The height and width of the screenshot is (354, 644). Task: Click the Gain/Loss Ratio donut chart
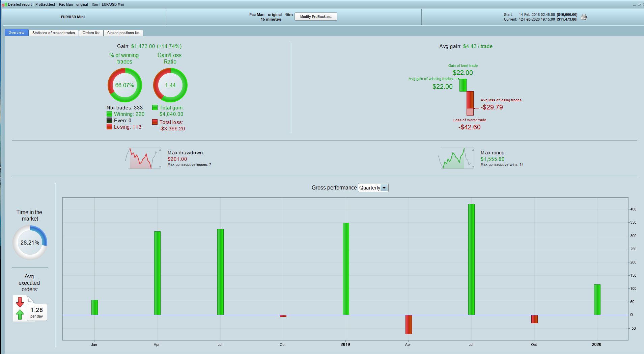[x=170, y=85]
